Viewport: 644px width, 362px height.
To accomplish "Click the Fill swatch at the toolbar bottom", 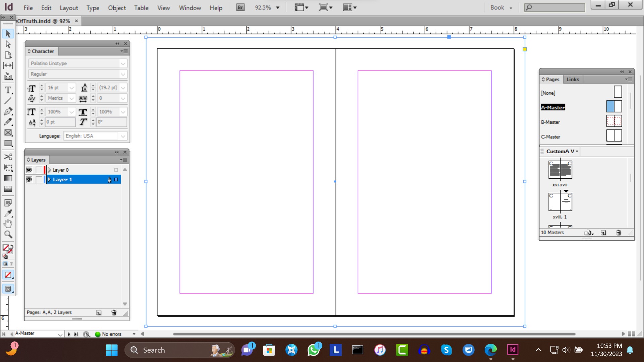I will point(6,247).
